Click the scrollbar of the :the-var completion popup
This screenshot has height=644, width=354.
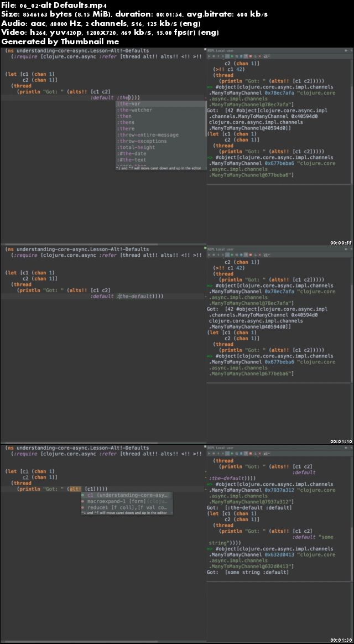(x=206, y=119)
